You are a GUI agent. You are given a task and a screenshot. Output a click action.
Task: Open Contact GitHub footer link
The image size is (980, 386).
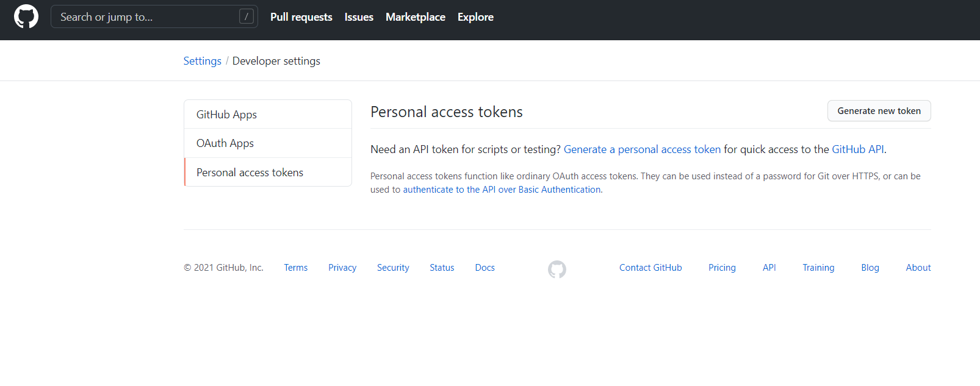click(650, 268)
